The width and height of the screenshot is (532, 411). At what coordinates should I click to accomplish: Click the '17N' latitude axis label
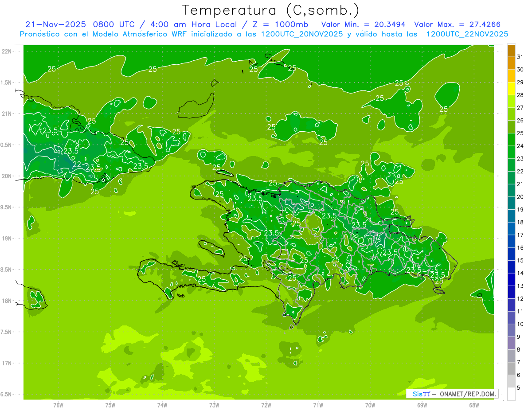click(x=7, y=363)
